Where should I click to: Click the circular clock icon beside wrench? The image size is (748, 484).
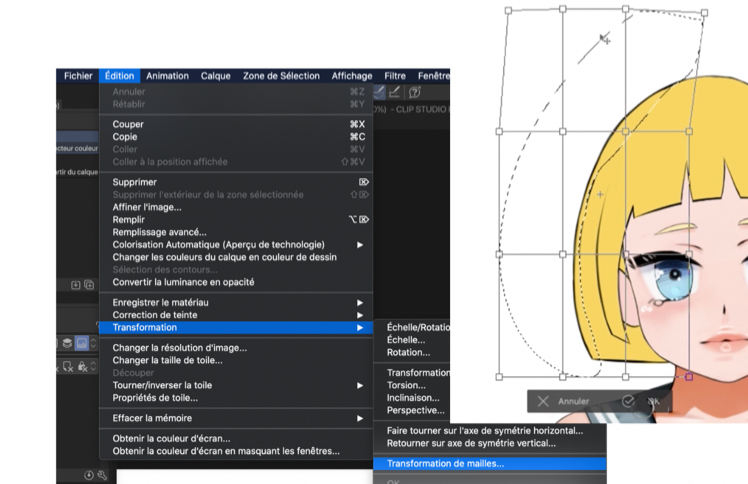(89, 475)
